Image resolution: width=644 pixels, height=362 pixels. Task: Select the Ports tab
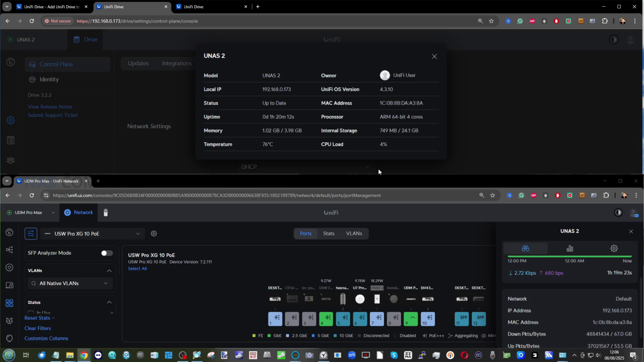point(306,233)
